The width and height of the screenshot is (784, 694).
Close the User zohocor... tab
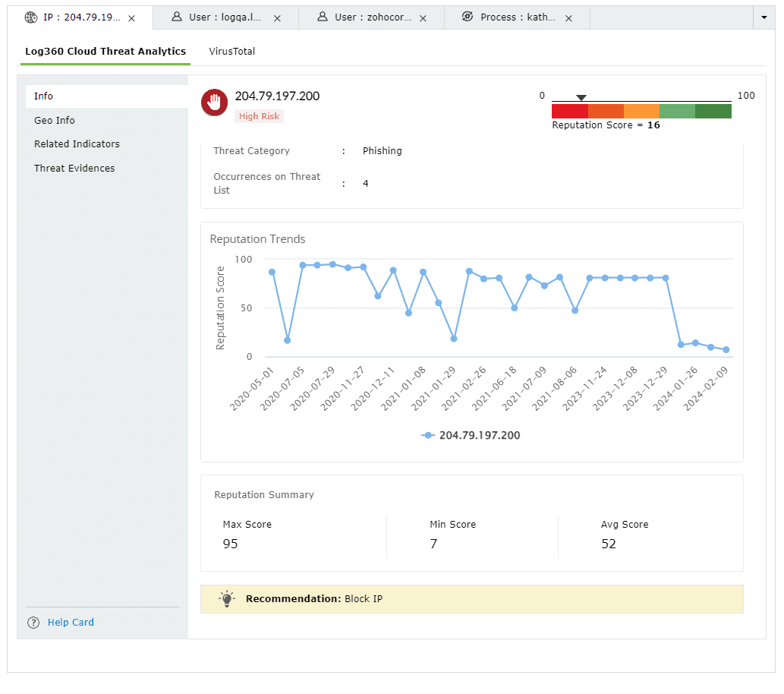[423, 18]
